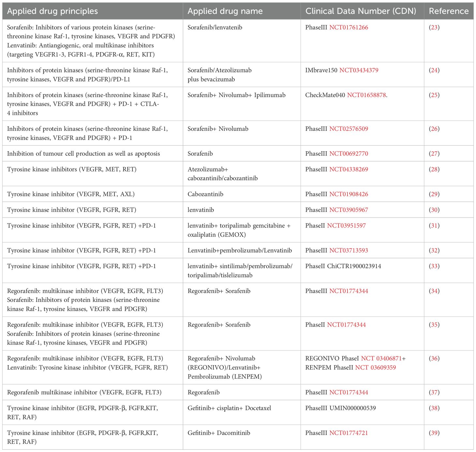Viewport: 476px width, 452px height.
Task: Click 'Tyrosine kinase inhibitor (VEGFR, MET, AXL)'
Action: click(x=71, y=194)
